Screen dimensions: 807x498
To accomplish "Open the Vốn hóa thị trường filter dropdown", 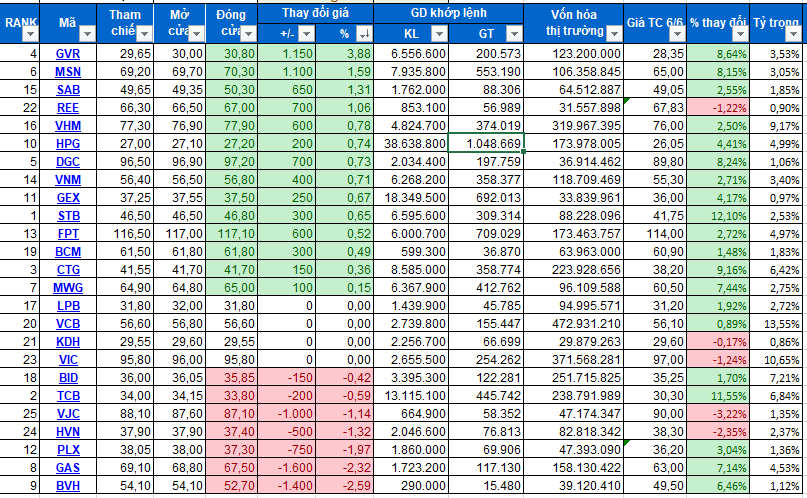I will point(614,34).
